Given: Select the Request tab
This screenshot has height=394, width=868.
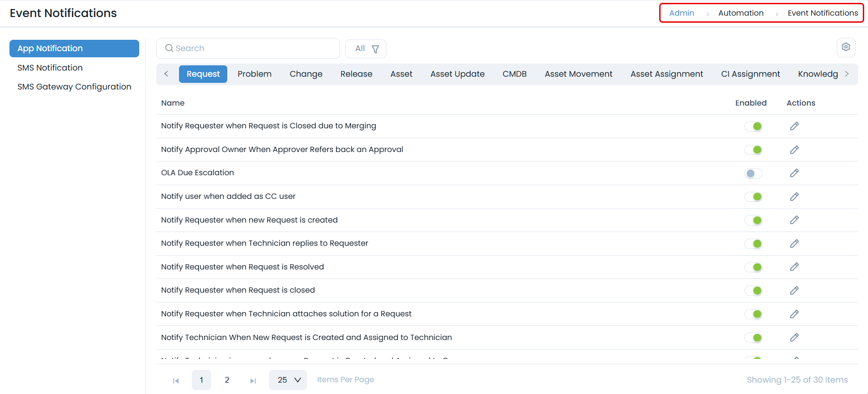Looking at the screenshot, I should click(203, 74).
